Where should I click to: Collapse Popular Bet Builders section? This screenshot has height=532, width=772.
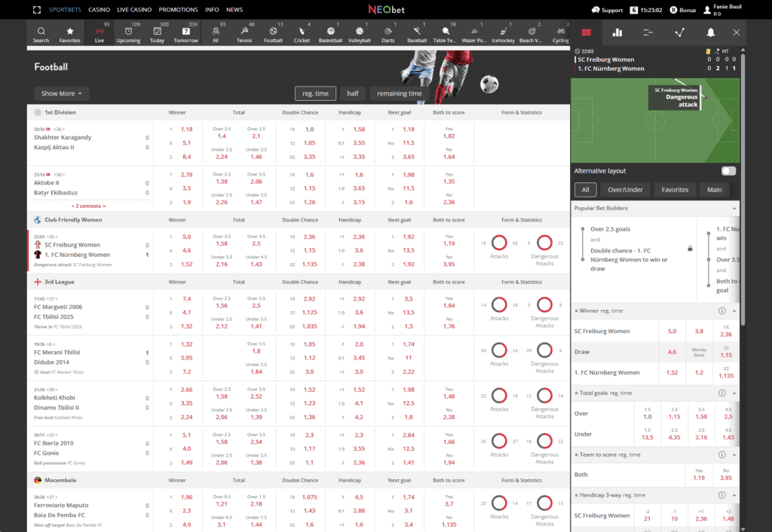click(x=734, y=208)
